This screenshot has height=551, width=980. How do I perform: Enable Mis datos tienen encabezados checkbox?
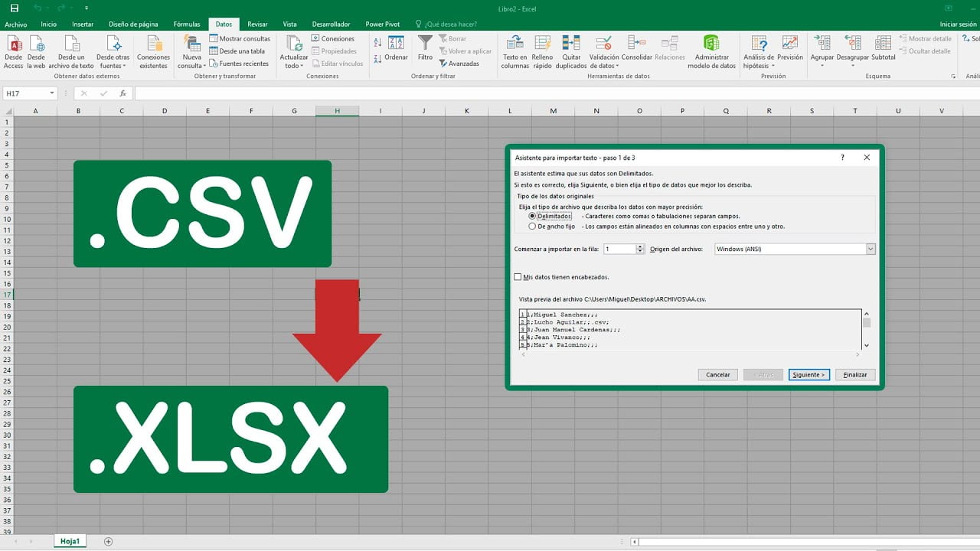(x=518, y=277)
